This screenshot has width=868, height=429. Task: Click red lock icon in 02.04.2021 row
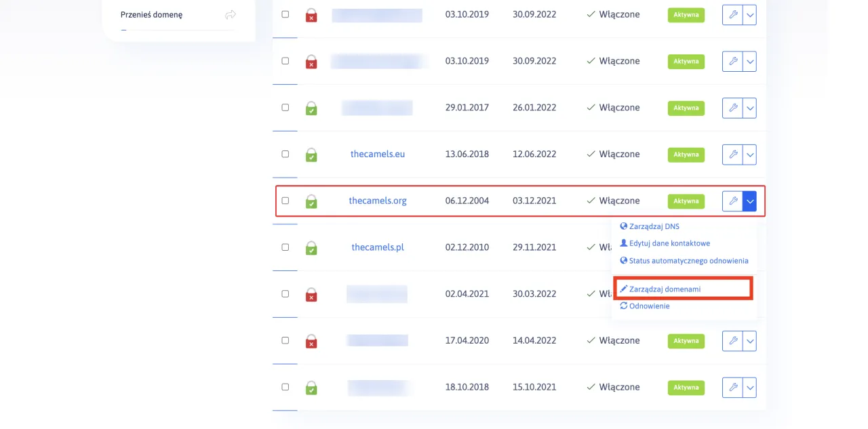coord(311,295)
